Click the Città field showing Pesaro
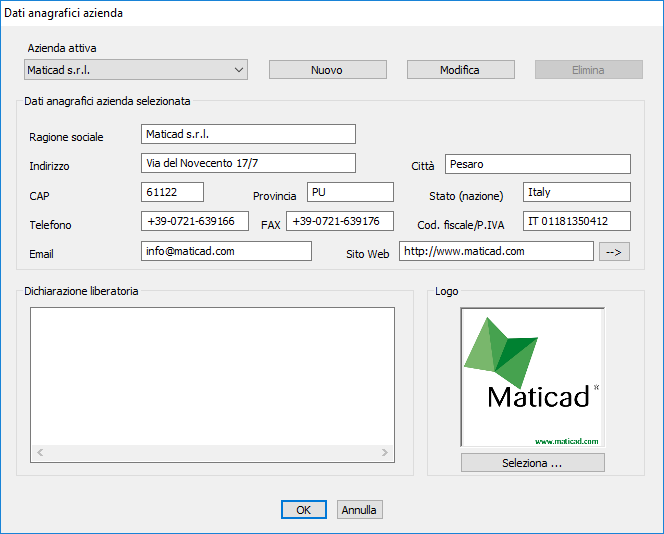This screenshot has height=534, width=664. [538, 164]
